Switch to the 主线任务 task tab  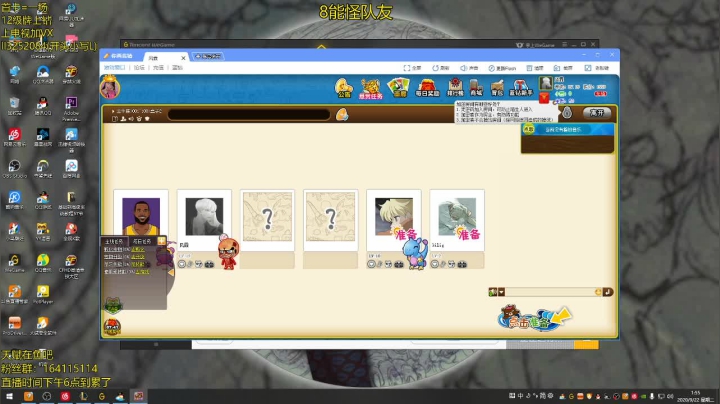click(114, 241)
